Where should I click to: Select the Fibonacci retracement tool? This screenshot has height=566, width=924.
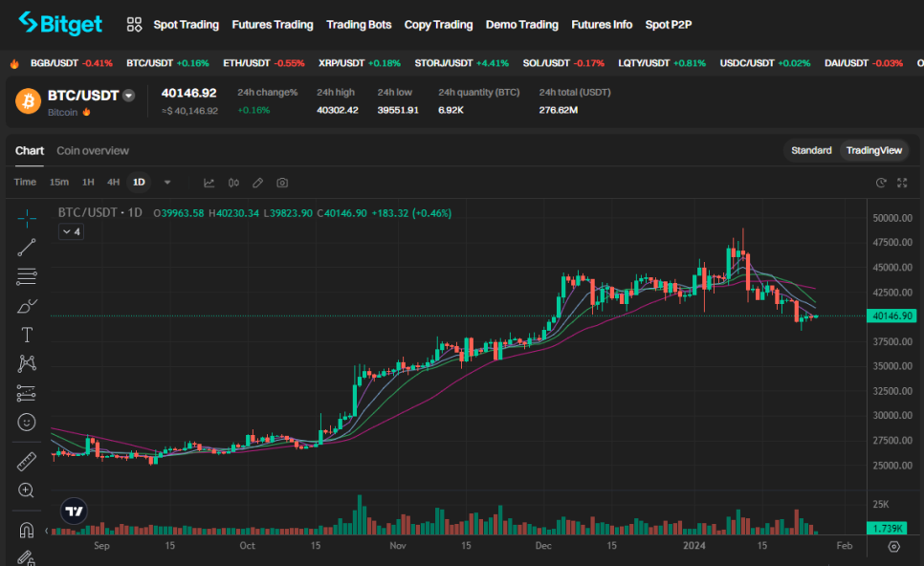(x=27, y=277)
